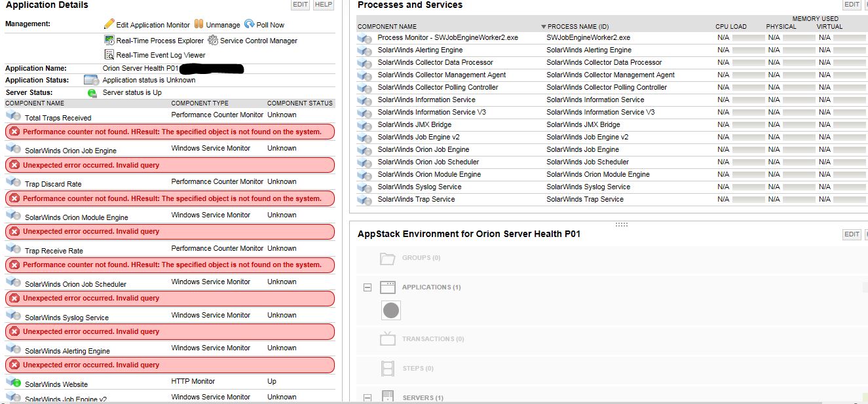Click the Trap Discard Rate component icon
The width and height of the screenshot is (868, 404).
coord(13,182)
